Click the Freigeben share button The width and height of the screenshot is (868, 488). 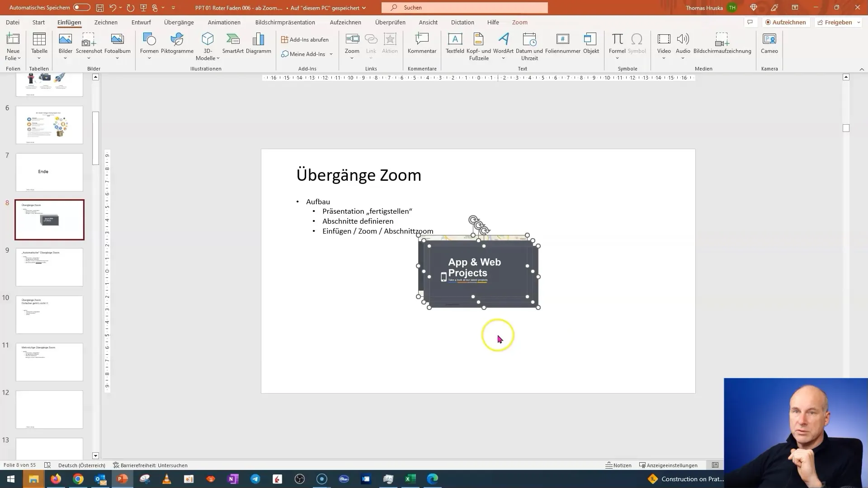[x=835, y=22]
